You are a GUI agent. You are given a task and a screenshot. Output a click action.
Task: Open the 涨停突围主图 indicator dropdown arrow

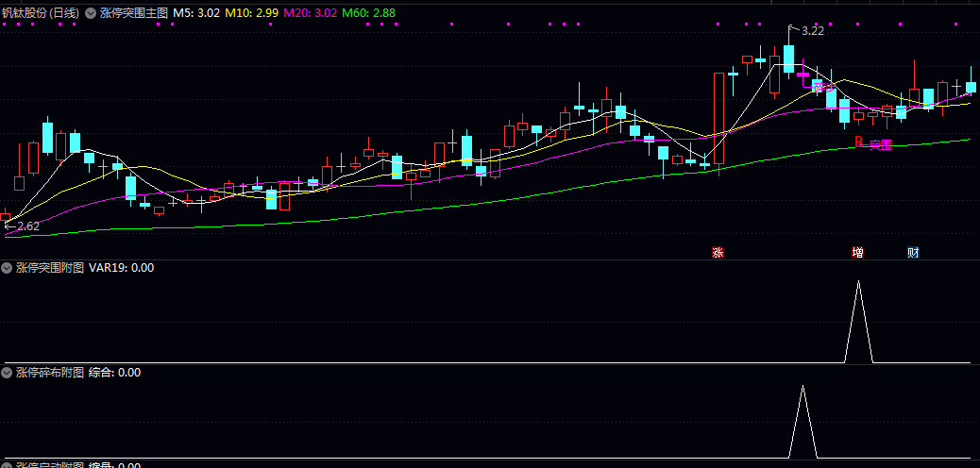(x=90, y=13)
